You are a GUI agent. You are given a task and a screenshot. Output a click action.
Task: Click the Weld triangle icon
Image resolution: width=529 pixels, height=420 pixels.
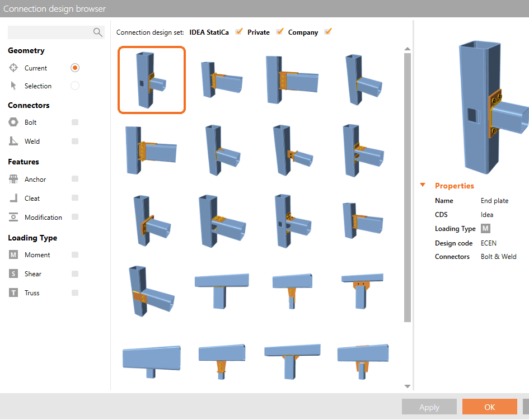(x=13, y=141)
